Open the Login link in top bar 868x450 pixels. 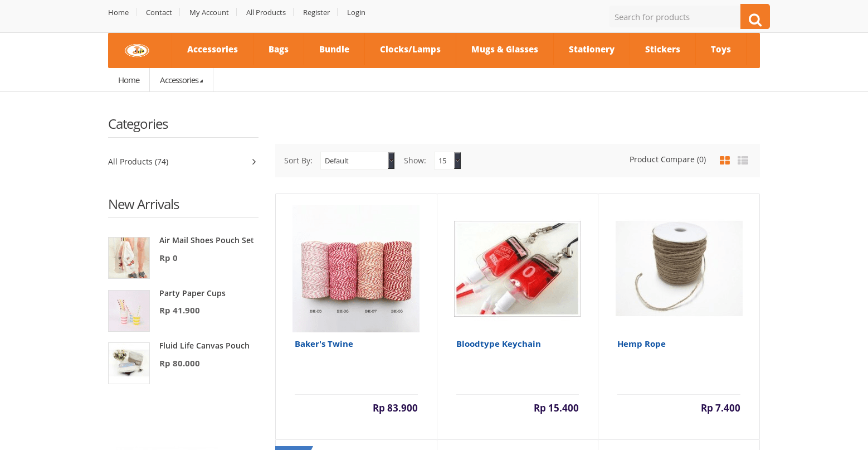(356, 12)
